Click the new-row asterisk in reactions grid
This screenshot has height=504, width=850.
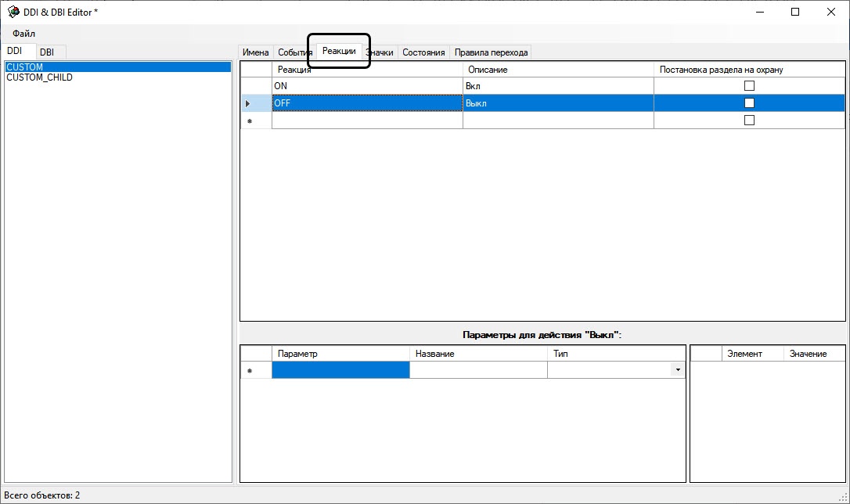pos(249,121)
